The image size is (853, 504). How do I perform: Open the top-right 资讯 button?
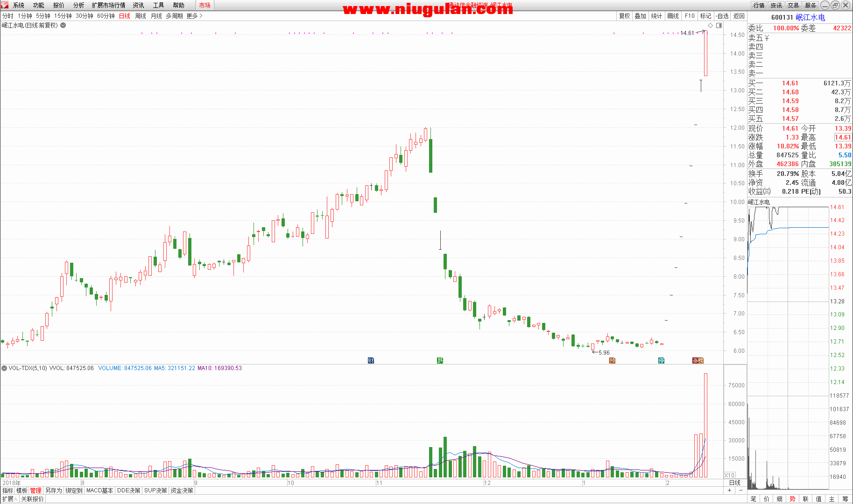(x=776, y=5)
